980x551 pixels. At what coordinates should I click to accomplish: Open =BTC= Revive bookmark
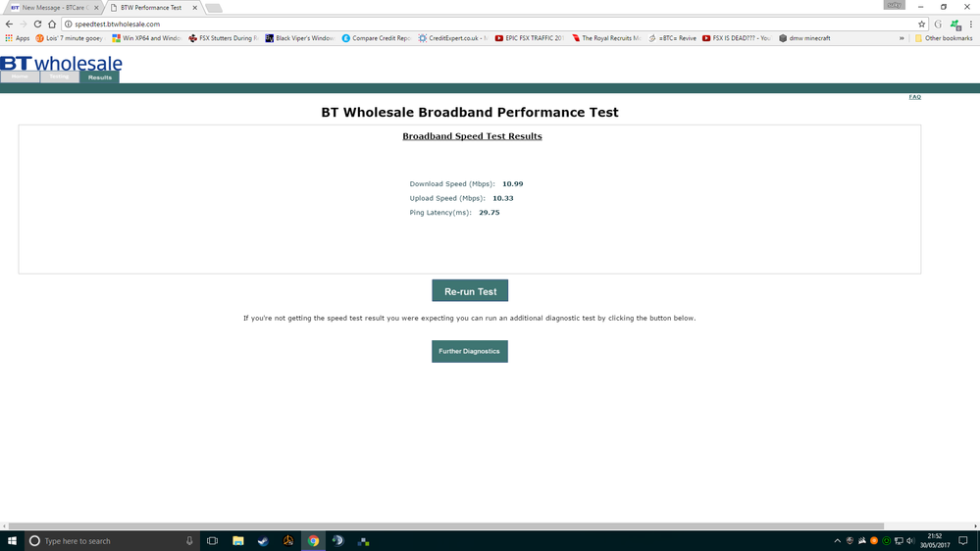[673, 38]
